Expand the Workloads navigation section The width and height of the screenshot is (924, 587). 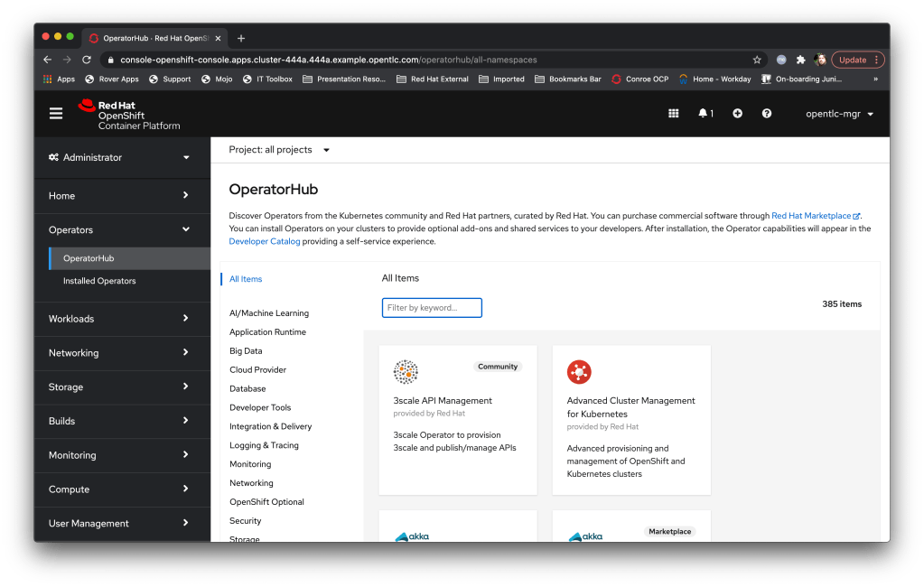(119, 319)
